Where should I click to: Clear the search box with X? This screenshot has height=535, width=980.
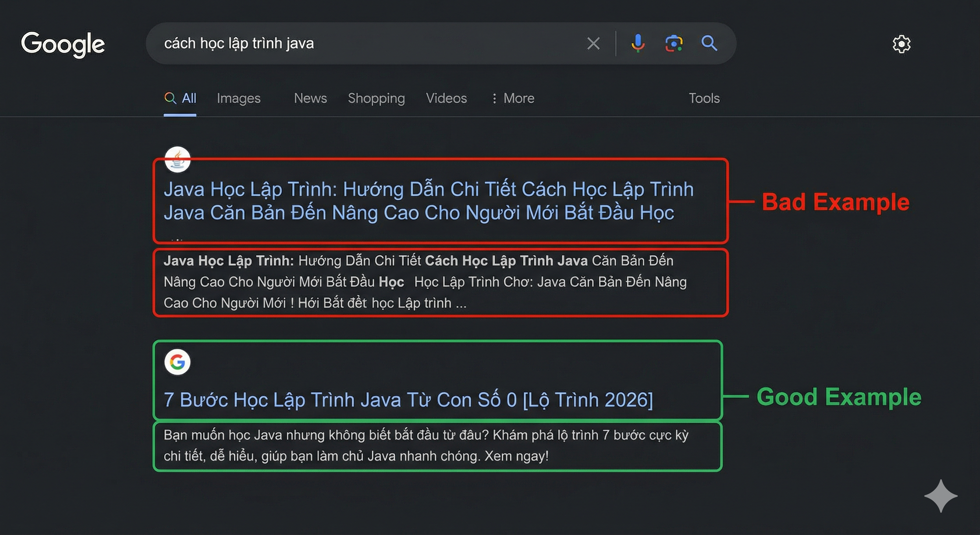[593, 44]
